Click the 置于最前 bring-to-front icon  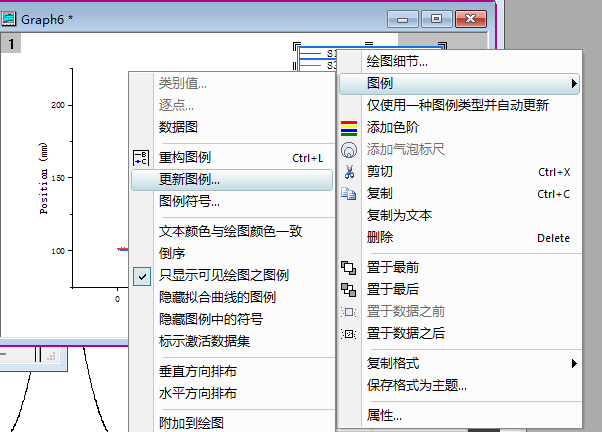pos(349,267)
